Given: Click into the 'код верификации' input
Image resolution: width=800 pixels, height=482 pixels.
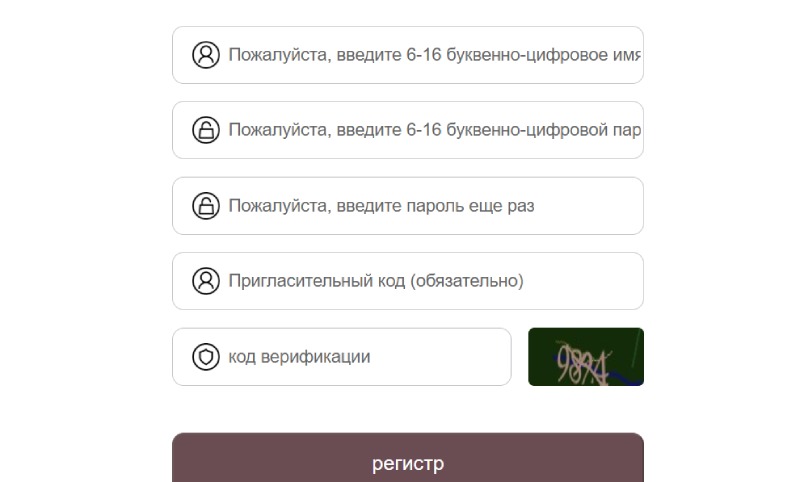Looking at the screenshot, I should point(360,357).
